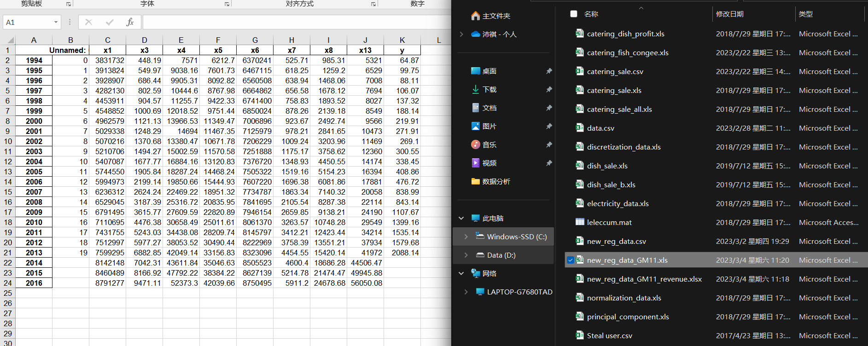
Task: Select the x13 header cell in Excel
Action: pos(365,50)
